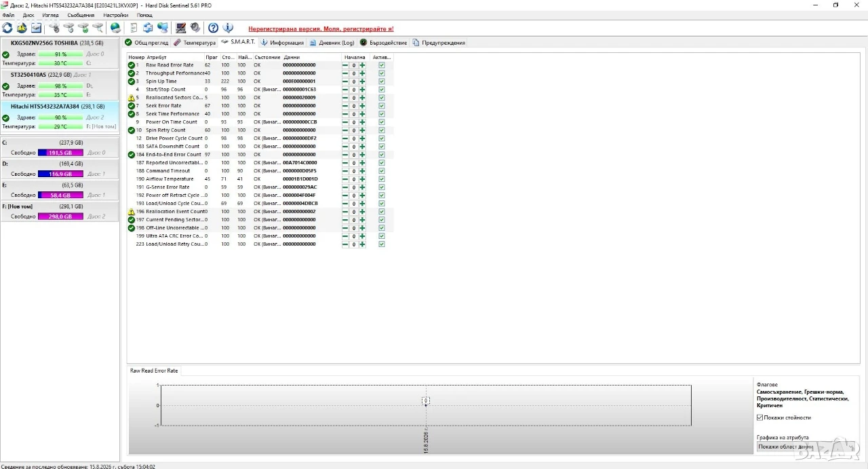Click green check icon on End-to-End Error Count
Screen dimensions: 868x469
[132, 155]
